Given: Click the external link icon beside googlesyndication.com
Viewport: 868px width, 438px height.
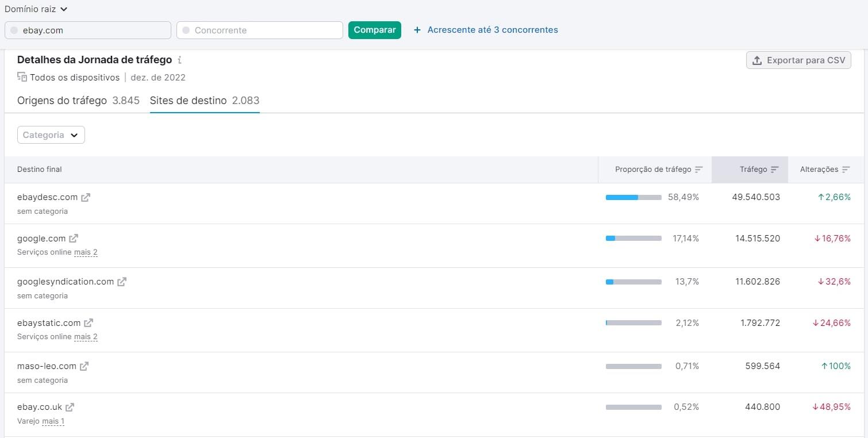Looking at the screenshot, I should point(121,281).
